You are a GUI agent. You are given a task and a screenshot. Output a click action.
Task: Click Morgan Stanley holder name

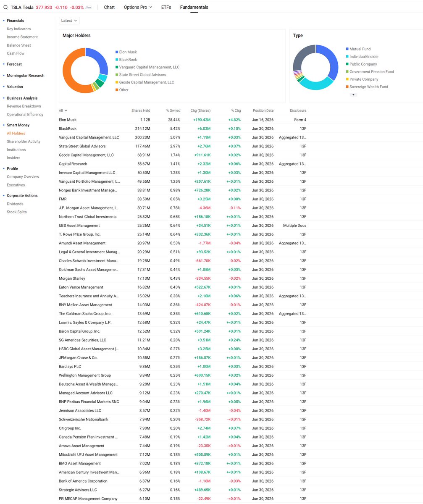point(72,278)
